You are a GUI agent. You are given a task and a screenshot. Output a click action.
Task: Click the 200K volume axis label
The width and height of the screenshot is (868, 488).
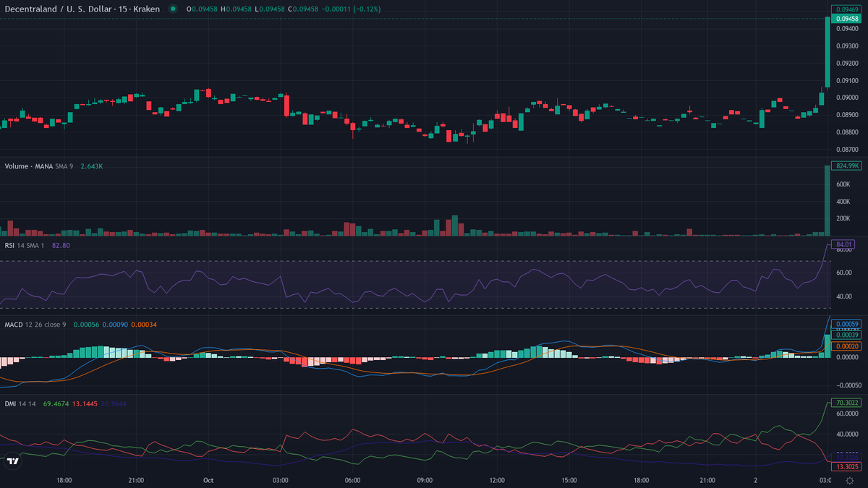point(843,218)
